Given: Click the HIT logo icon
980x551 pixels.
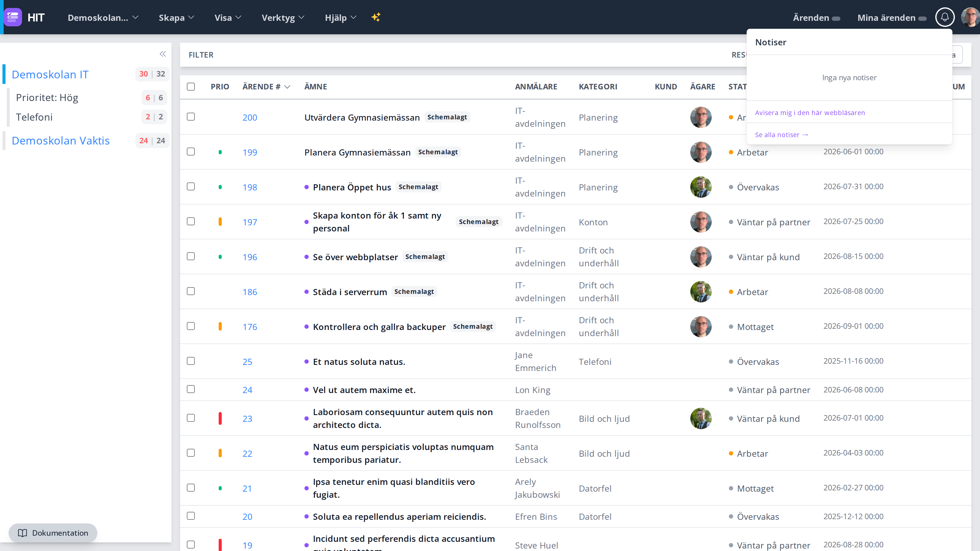Looking at the screenshot, I should pyautogui.click(x=13, y=17).
